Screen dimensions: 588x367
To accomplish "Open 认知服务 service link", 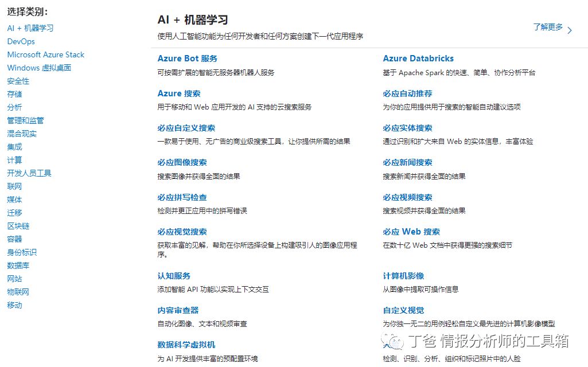I will coord(174,276).
